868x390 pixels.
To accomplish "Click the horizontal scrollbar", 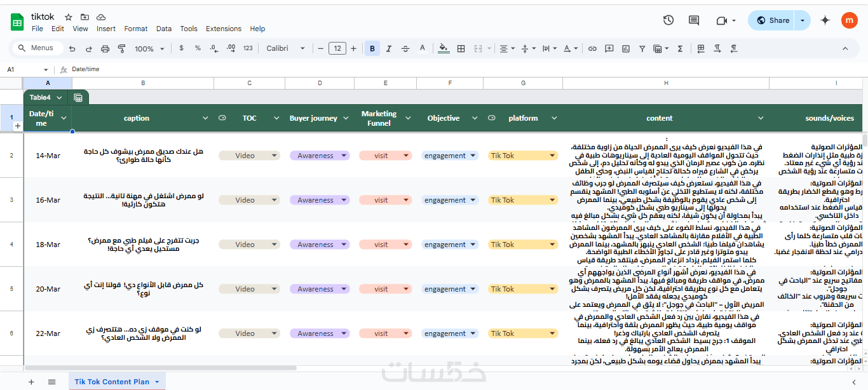I will point(161,367).
